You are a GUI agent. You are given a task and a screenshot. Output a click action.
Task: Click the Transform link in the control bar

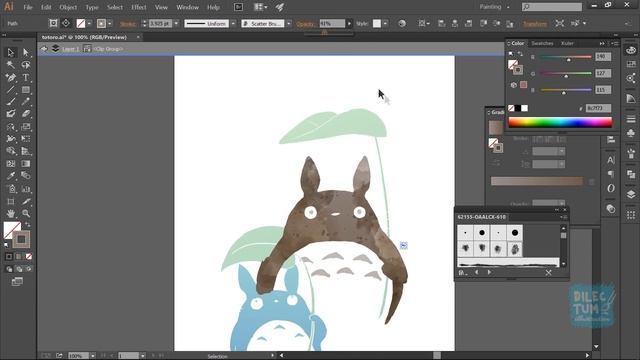click(x=535, y=24)
